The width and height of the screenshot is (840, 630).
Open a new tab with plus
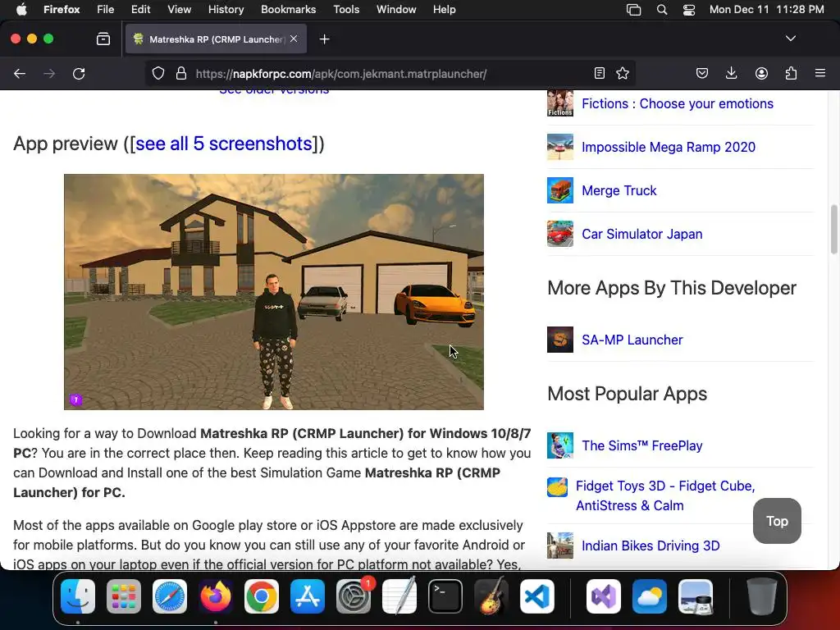pyautogui.click(x=324, y=39)
